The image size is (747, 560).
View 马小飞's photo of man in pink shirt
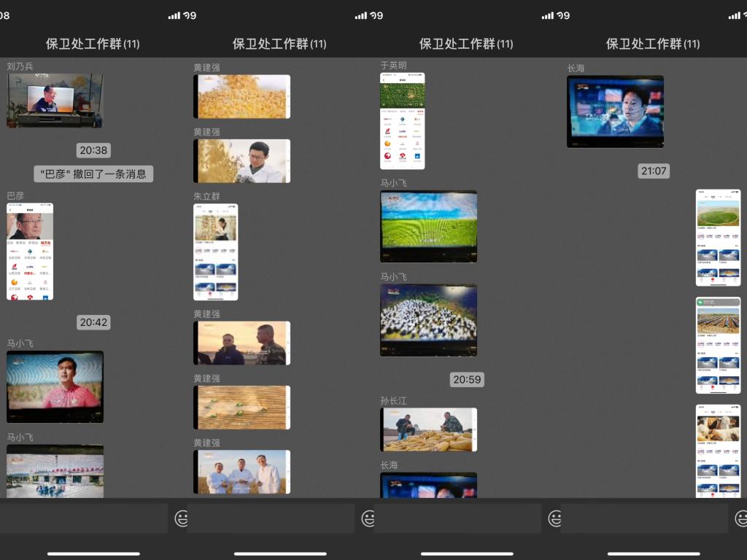pos(55,386)
